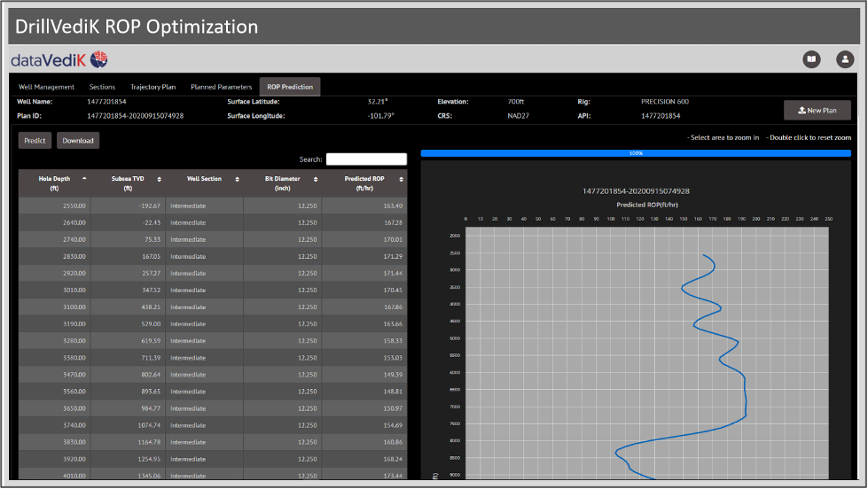Open the documentation book icon

click(811, 59)
